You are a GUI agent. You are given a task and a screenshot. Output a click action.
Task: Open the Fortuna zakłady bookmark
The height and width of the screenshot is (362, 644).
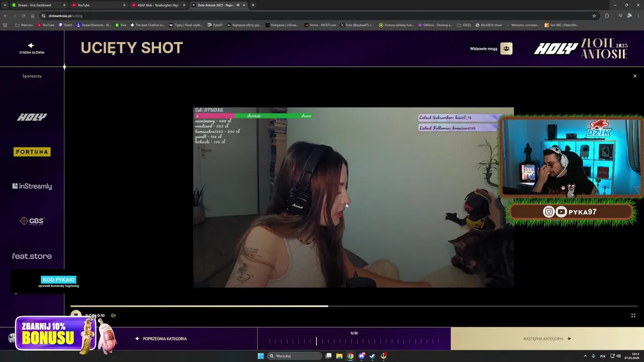click(x=396, y=25)
